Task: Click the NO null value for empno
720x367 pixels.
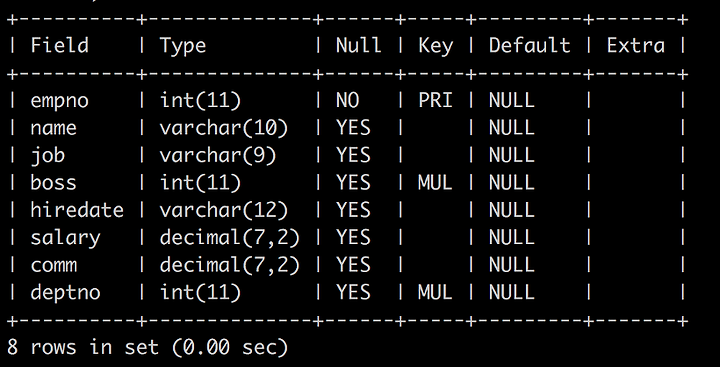Action: point(347,101)
